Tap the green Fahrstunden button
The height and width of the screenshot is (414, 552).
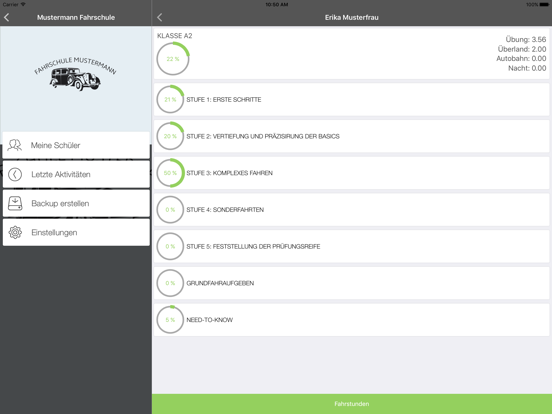coord(352,404)
